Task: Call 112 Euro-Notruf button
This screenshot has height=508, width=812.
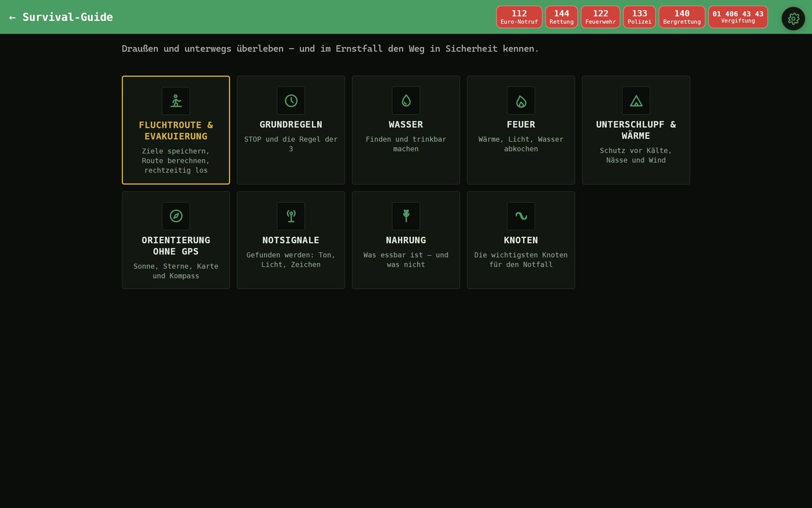Action: coord(519,17)
